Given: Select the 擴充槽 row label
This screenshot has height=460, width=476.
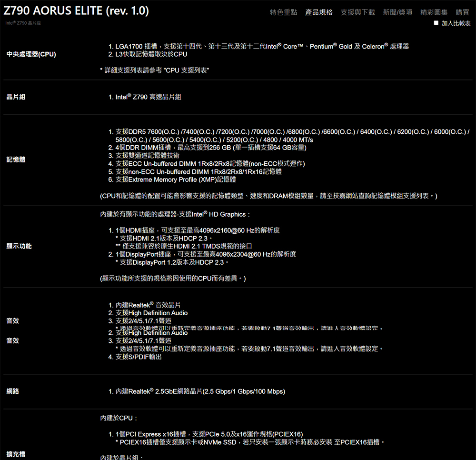Looking at the screenshot, I should (16, 454).
